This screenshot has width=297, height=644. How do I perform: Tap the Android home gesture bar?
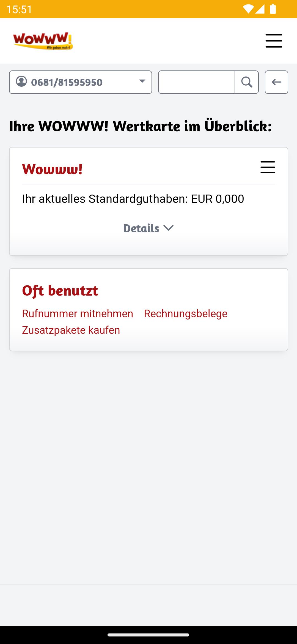click(x=148, y=635)
